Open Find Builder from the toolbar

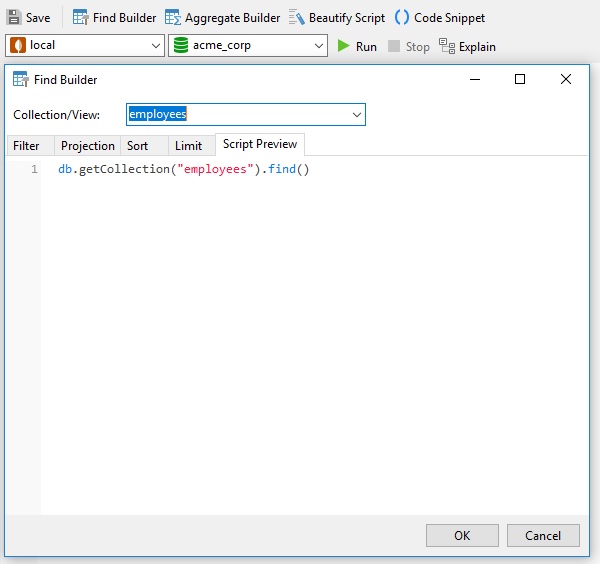coord(114,18)
